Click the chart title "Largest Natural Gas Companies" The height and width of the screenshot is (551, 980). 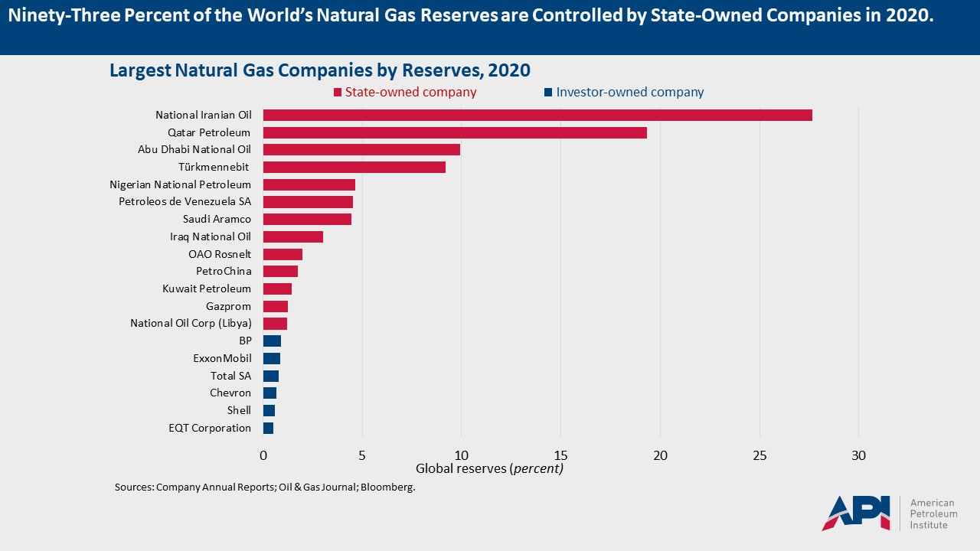pos(320,70)
